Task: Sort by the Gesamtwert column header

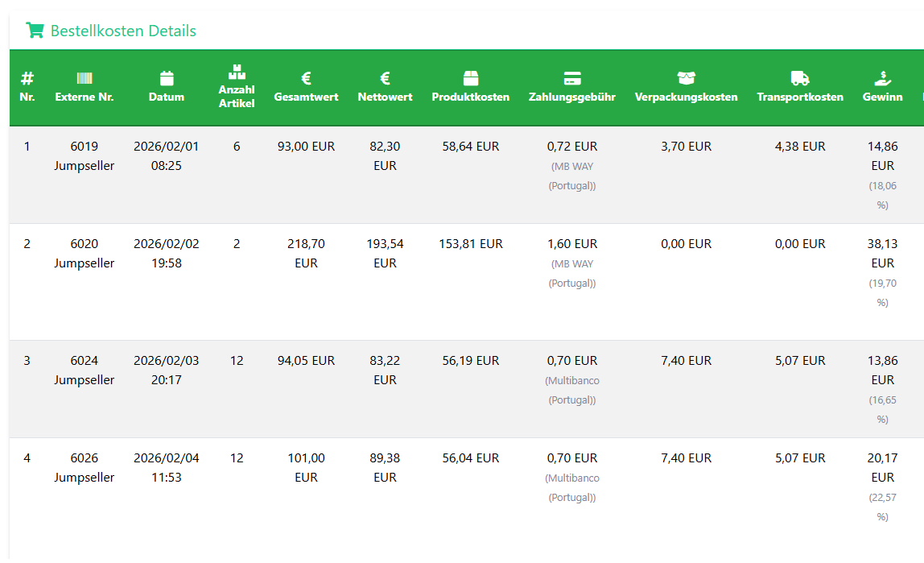Action: coord(306,97)
